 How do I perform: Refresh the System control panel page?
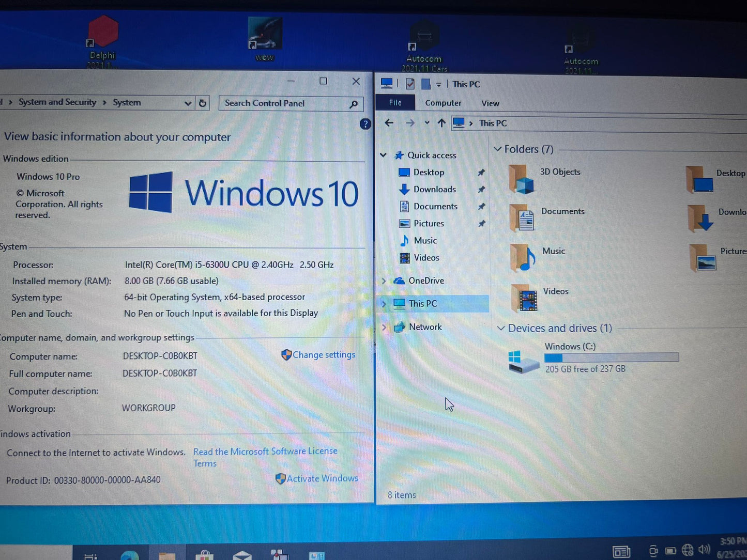[203, 103]
